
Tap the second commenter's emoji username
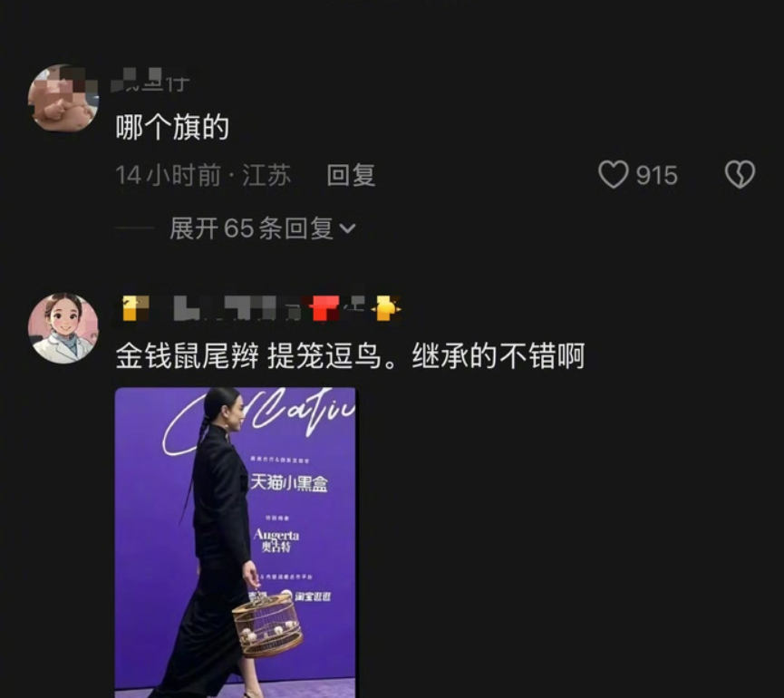tap(261, 308)
